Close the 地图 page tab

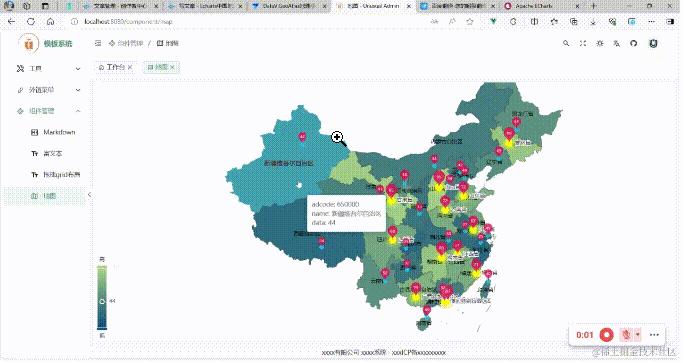point(172,67)
